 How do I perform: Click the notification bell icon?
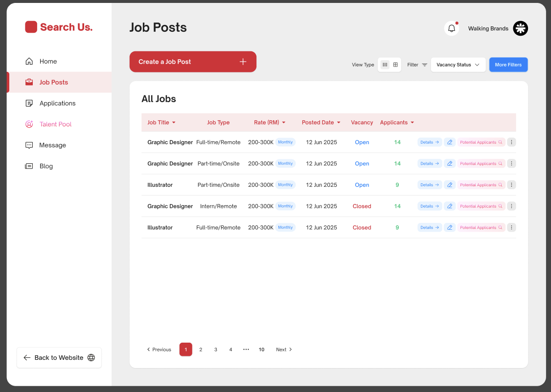(x=451, y=28)
